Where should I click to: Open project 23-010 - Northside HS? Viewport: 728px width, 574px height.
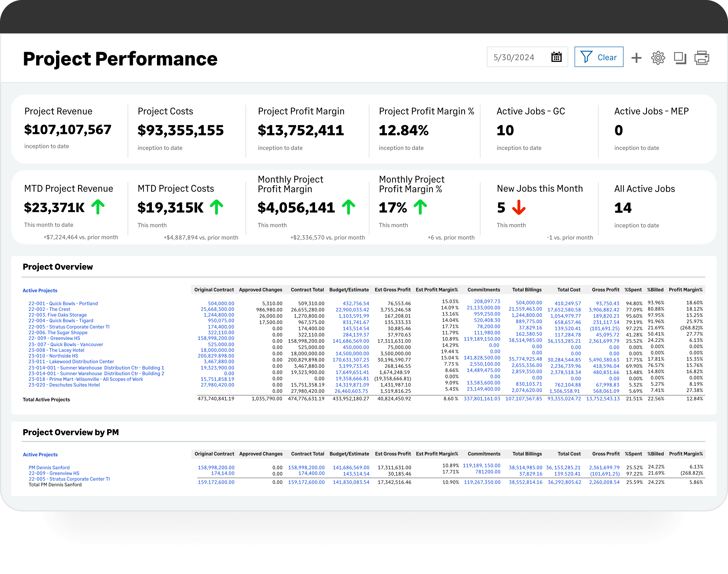click(53, 356)
